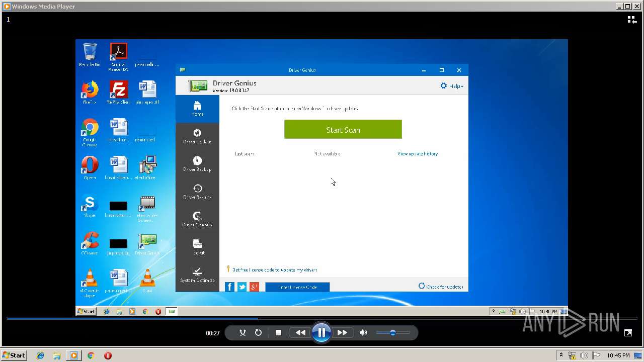Viewport: 644px width, 362px height.
Task: Open the Google Plus icon in Driver Genius
Action: pyautogui.click(x=254, y=287)
